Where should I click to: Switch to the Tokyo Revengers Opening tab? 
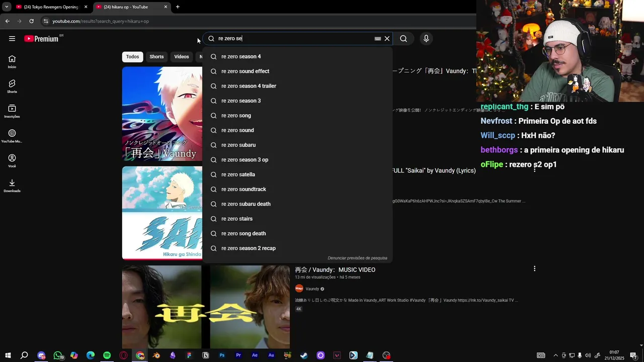[x=52, y=7]
